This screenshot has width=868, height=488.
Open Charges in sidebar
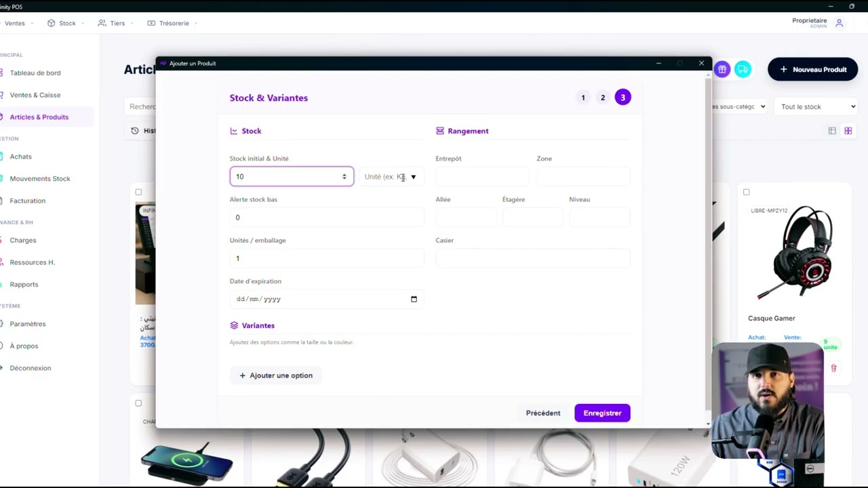[23, 240]
